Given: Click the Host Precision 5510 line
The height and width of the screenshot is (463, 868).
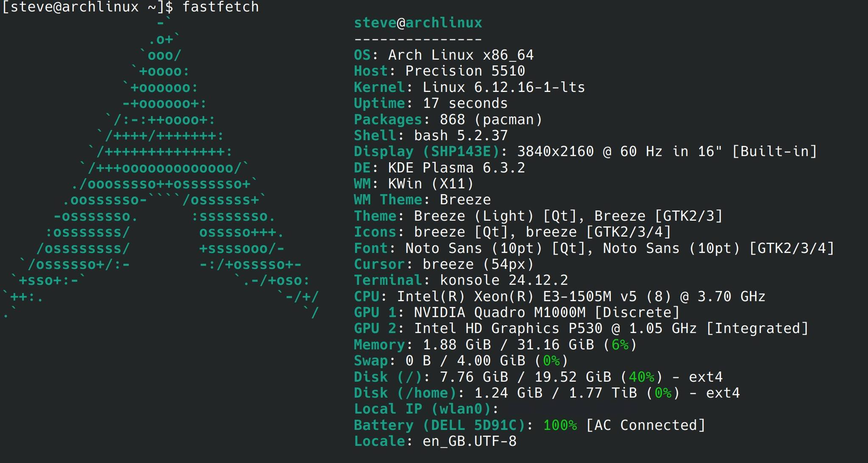Looking at the screenshot, I should click(440, 71).
